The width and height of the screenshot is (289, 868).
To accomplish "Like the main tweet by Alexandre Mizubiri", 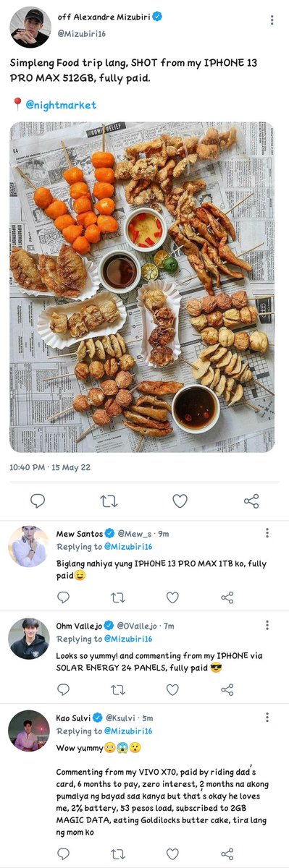I will pyautogui.click(x=180, y=501).
